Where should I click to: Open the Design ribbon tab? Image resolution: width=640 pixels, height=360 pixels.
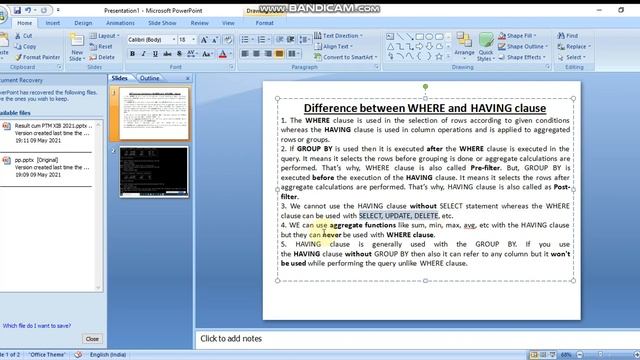pyautogui.click(x=83, y=23)
